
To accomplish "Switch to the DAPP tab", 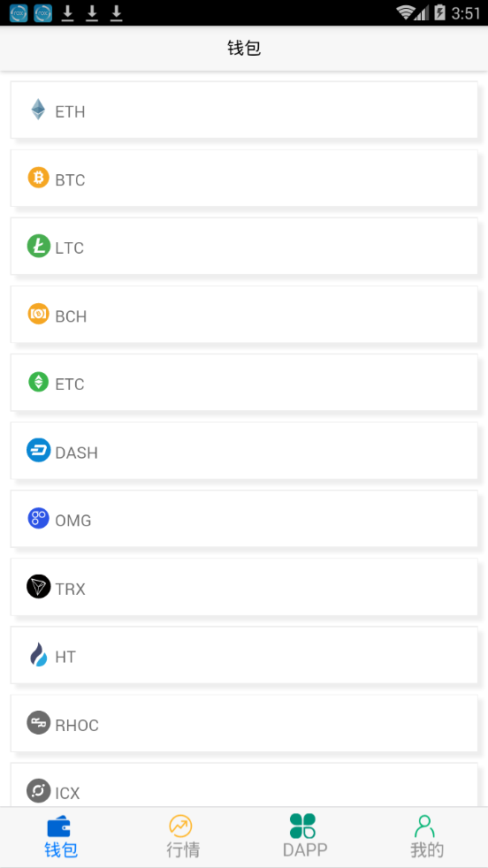I will click(305, 836).
